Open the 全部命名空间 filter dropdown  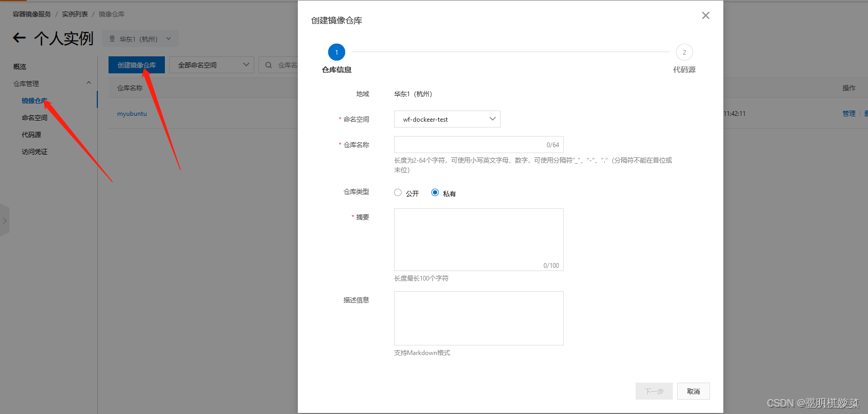[x=212, y=65]
